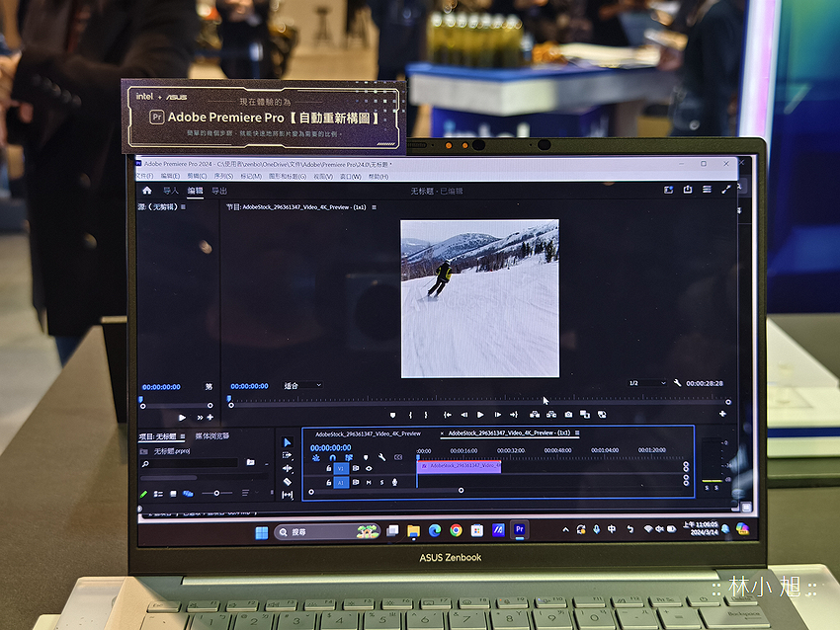
Task: Go to Out point in Program monitor
Action: tap(514, 415)
